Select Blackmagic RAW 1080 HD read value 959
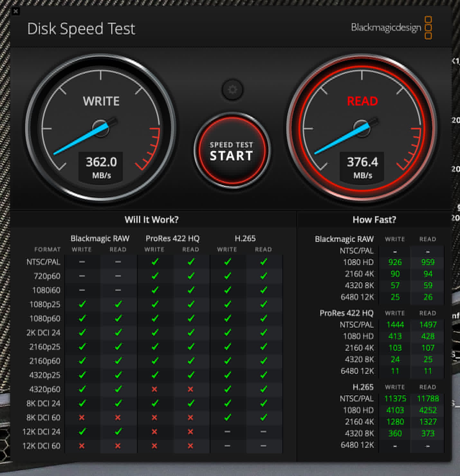460x476 pixels. [428, 262]
